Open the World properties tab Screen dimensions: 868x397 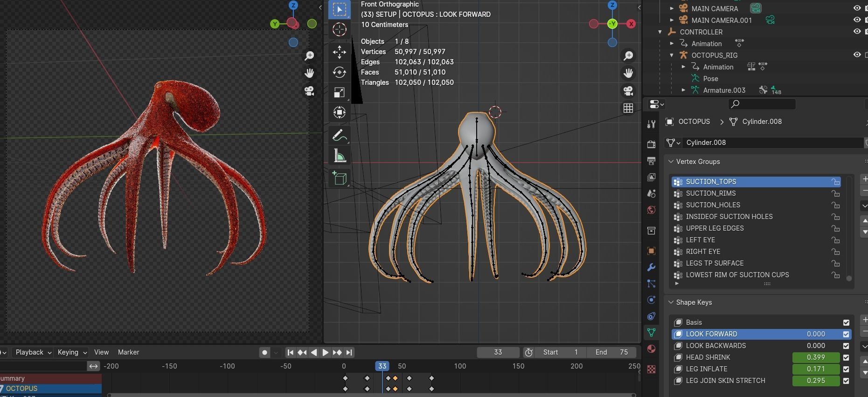[x=651, y=210]
